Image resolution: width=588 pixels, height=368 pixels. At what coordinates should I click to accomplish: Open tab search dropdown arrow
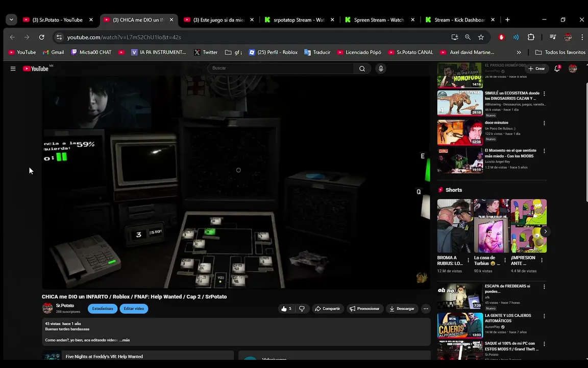(x=11, y=19)
